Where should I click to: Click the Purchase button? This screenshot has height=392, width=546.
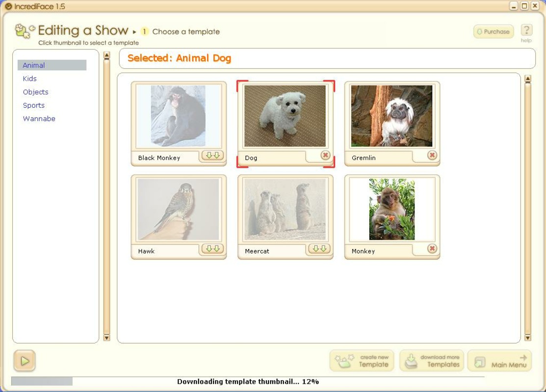(493, 31)
